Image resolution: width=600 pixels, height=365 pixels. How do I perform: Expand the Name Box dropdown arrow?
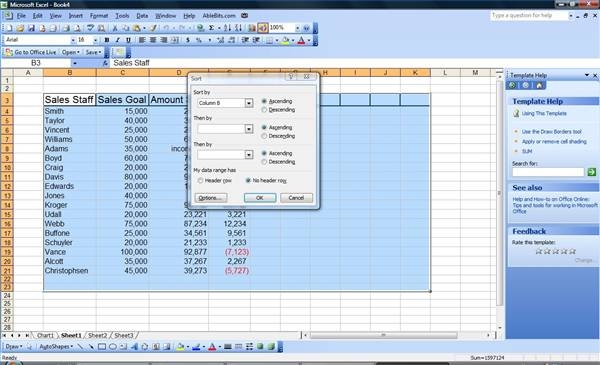(75, 63)
